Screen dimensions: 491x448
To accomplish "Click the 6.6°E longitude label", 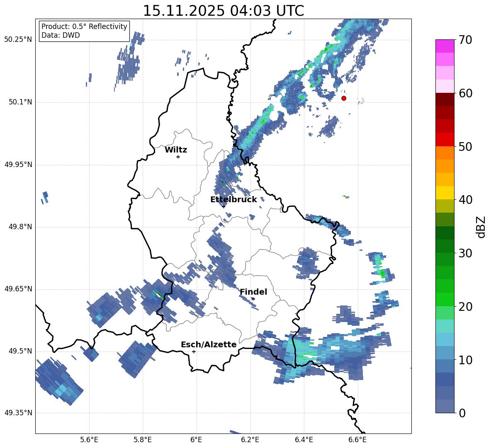I will tap(357, 440).
